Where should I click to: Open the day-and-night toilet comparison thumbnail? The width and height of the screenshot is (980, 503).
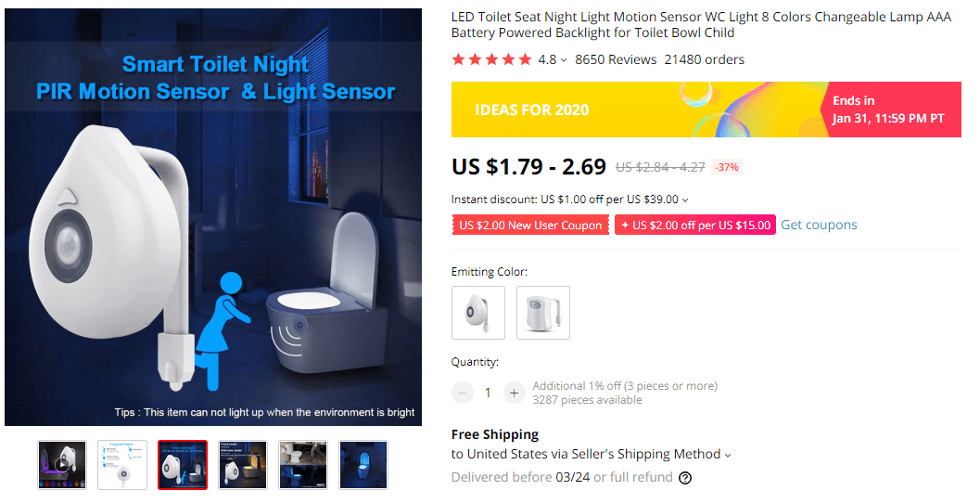pyautogui.click(x=303, y=464)
